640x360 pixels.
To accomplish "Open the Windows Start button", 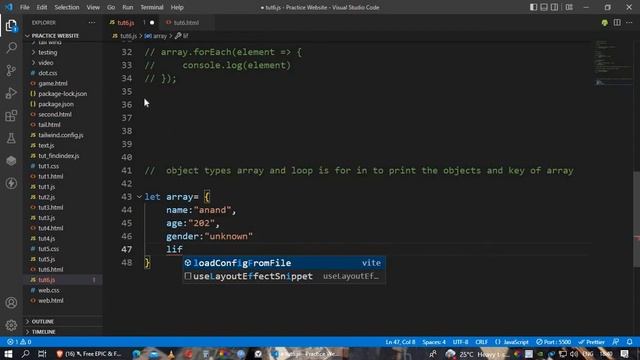I will [x=8, y=353].
